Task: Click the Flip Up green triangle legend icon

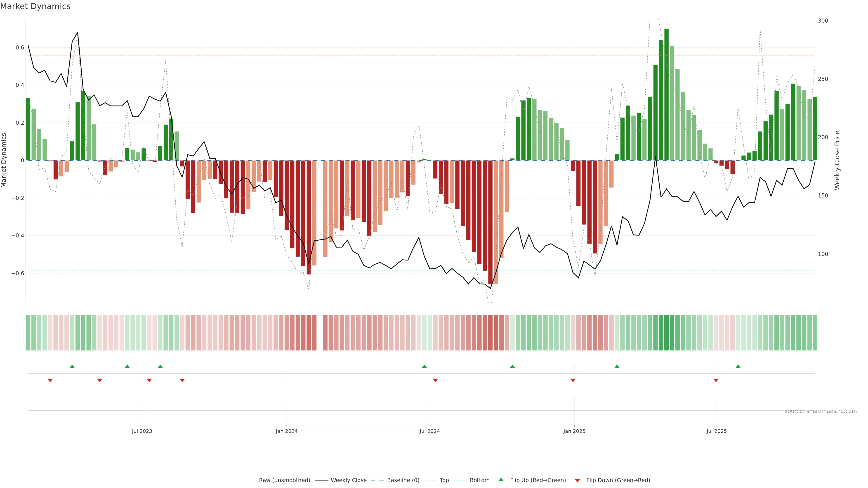Action: pos(501,480)
